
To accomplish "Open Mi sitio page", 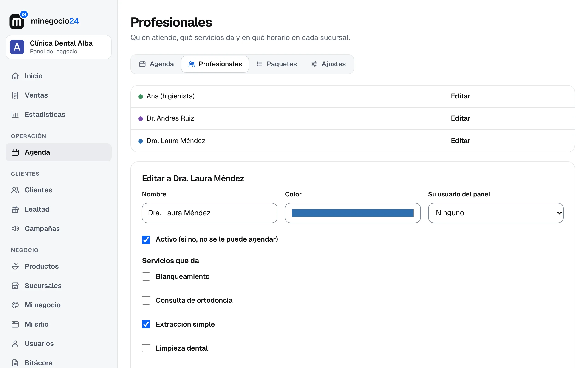I will tap(59, 324).
